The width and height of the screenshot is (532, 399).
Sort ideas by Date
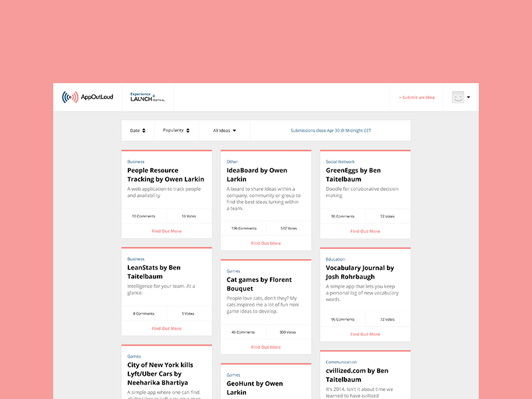tap(138, 130)
